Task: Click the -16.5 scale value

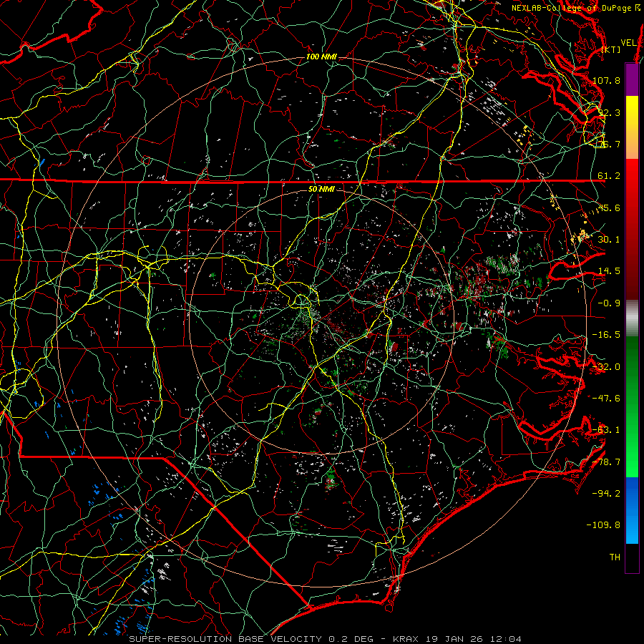Action: (606, 335)
